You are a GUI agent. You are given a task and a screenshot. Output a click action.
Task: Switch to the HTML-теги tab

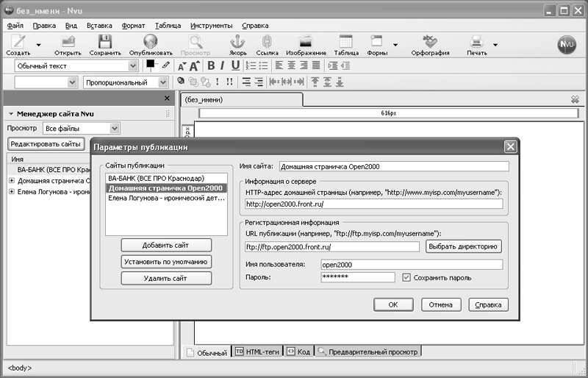coord(257,352)
